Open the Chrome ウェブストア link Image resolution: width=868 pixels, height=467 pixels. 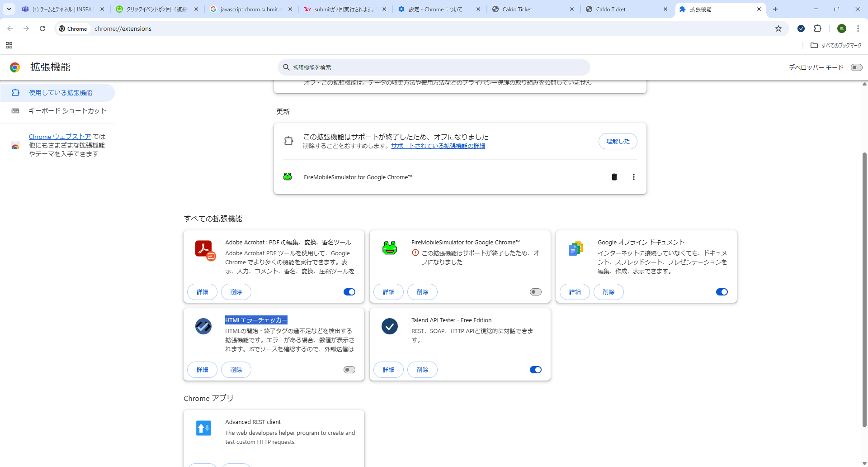[60, 137]
